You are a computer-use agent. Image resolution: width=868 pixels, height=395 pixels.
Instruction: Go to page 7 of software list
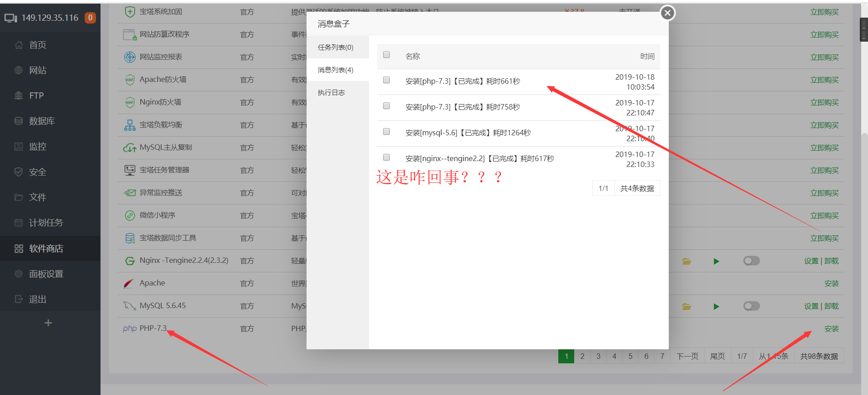pos(662,356)
